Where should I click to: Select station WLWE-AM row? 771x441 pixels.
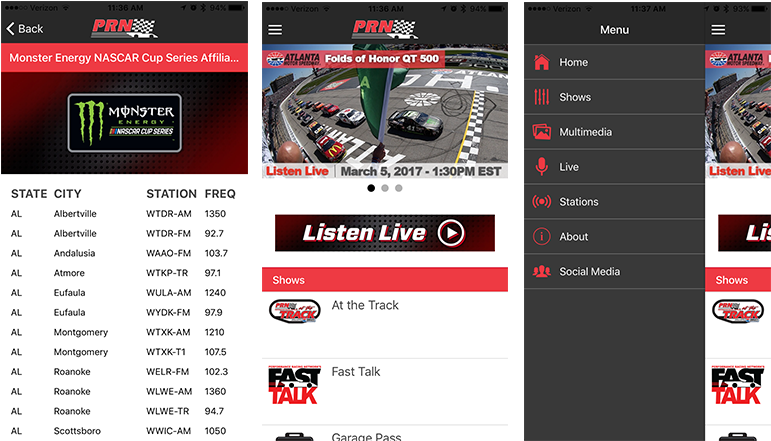[124, 391]
